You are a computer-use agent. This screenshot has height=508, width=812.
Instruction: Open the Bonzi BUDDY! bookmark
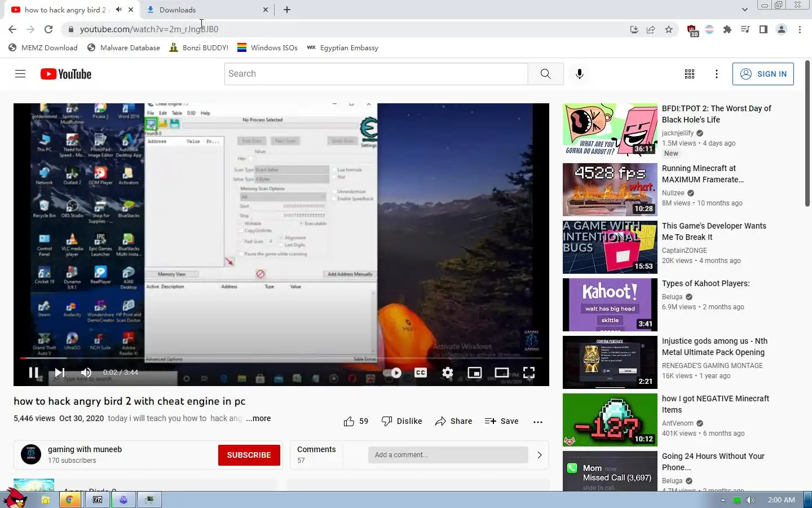[x=198, y=48]
